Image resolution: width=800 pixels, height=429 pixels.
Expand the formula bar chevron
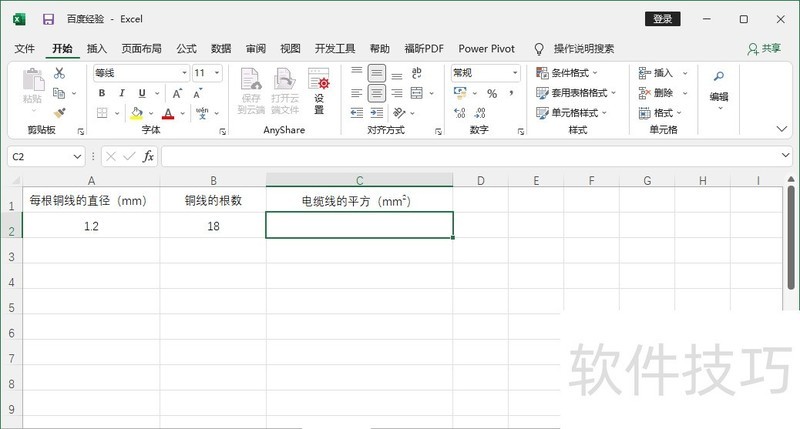pyautogui.click(x=785, y=155)
